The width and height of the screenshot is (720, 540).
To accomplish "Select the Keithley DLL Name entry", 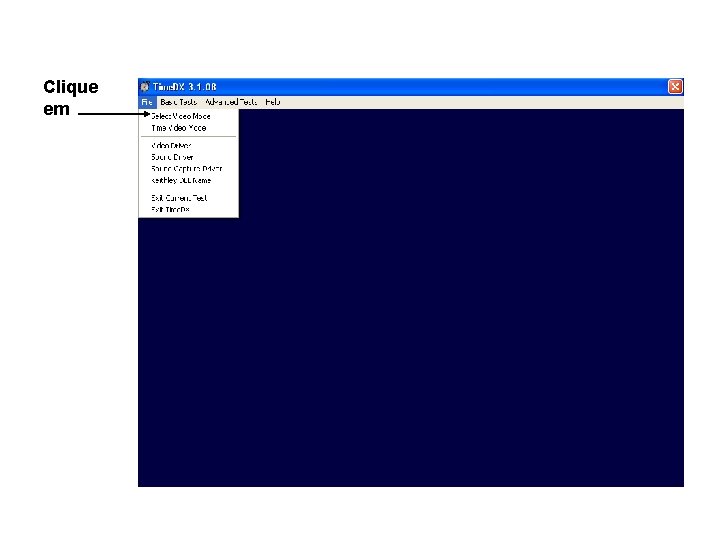I will [188, 180].
